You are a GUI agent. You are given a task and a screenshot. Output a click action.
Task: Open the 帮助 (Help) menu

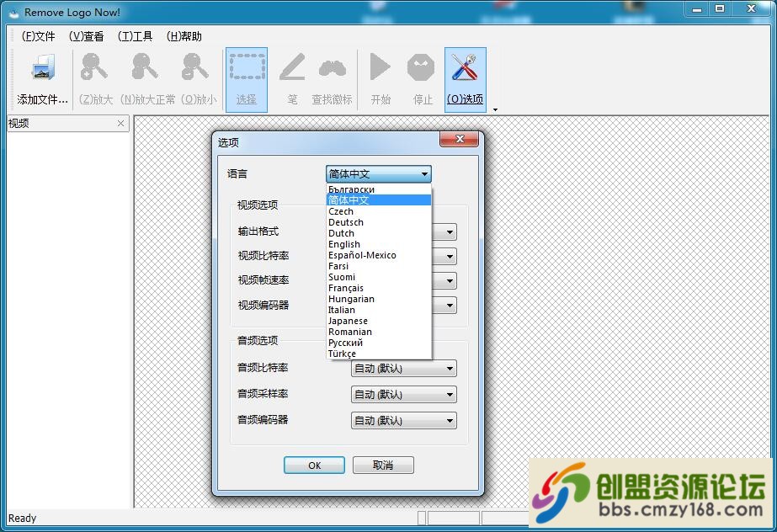tap(184, 36)
